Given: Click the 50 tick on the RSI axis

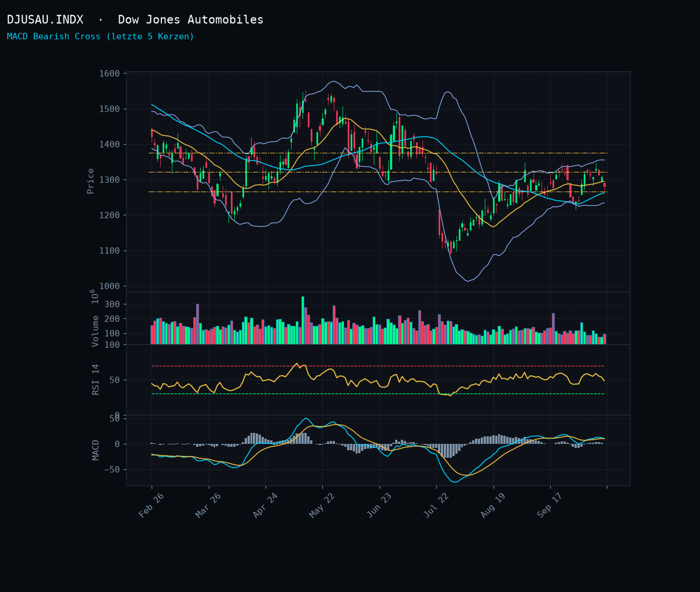Looking at the screenshot, I should tap(115, 380).
